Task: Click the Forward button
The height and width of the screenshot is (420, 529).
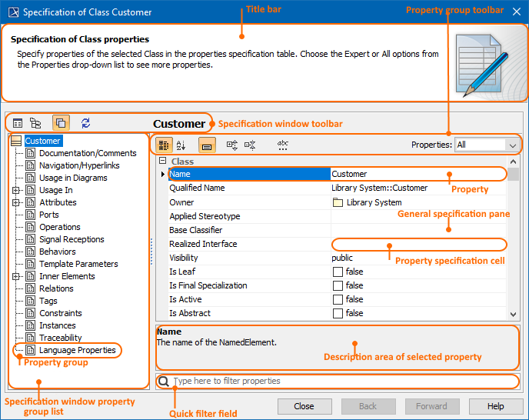Action: (x=432, y=406)
